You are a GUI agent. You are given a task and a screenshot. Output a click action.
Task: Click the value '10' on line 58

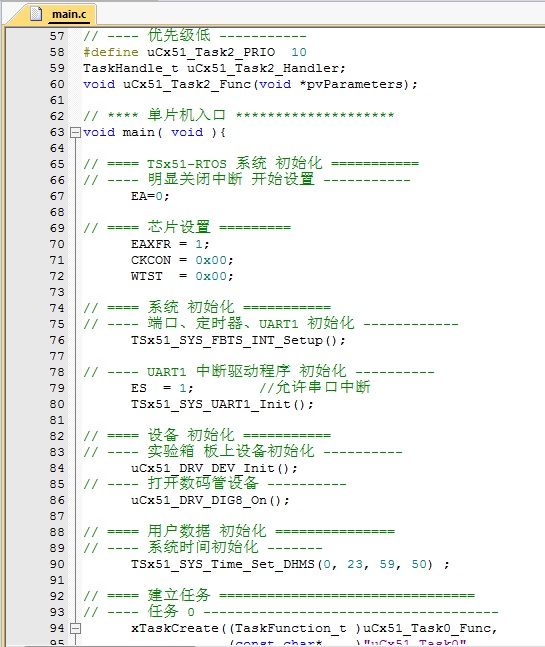(x=299, y=52)
